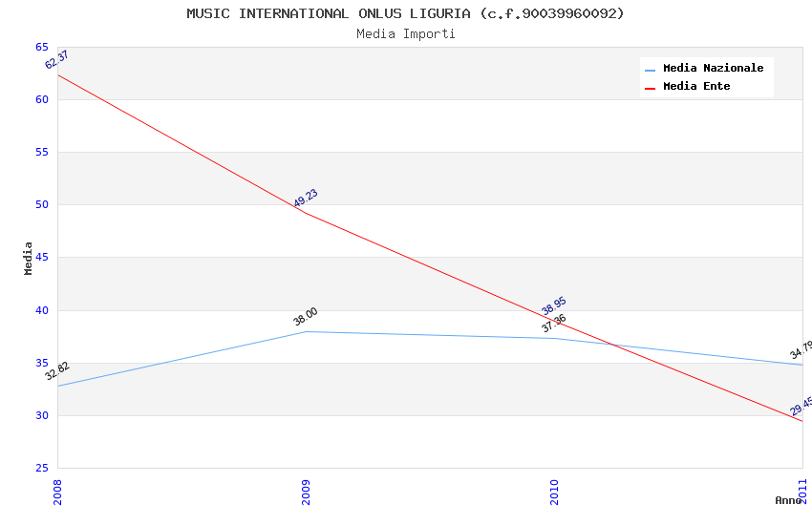The width and height of the screenshot is (812, 525).
Task: Click the 65 tick on the y-axis
Action: (42, 47)
